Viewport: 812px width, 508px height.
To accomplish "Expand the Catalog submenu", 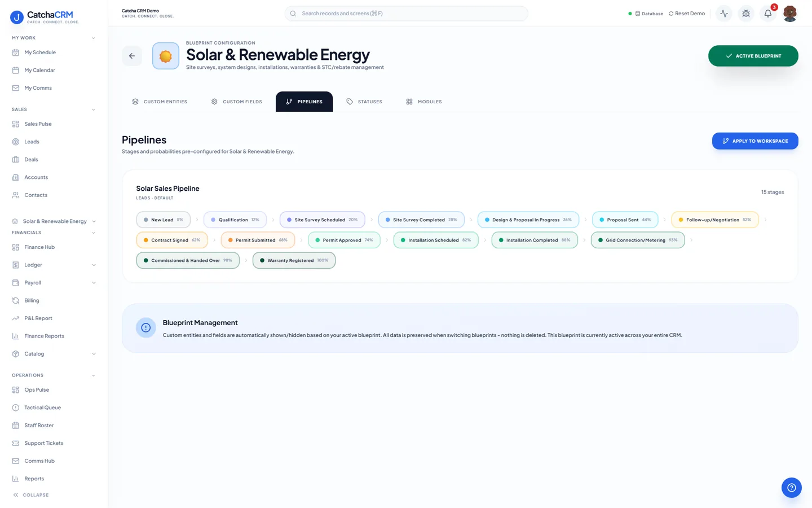I will pyautogui.click(x=94, y=354).
